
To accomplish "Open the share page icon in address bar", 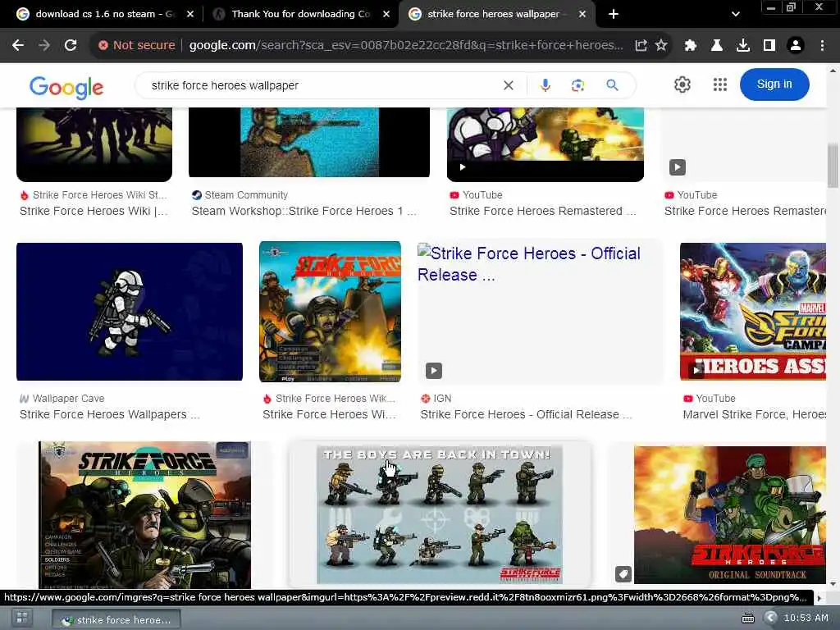I will (641, 46).
